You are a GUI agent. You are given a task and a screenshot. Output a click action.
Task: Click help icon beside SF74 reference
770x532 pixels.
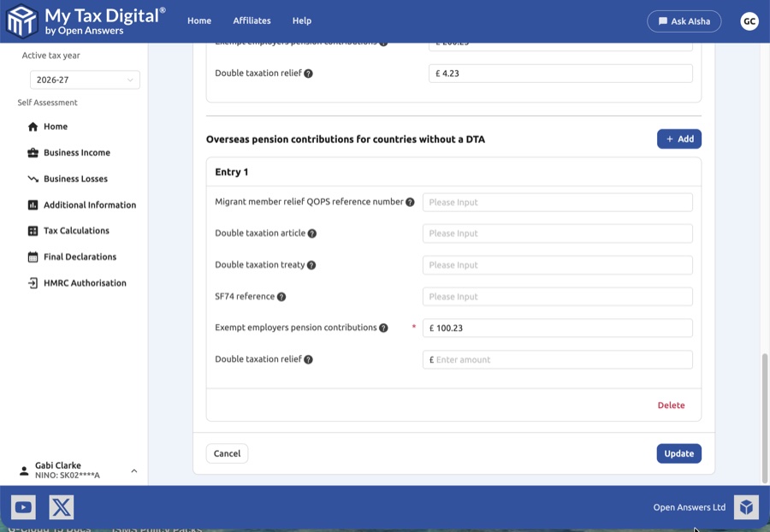tap(281, 297)
